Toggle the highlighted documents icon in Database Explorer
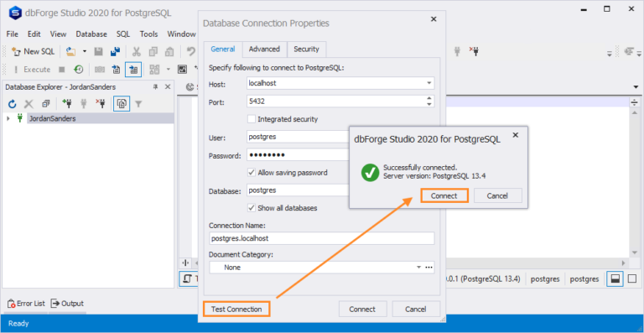Viewport: 644px width, 333px height. tap(122, 104)
